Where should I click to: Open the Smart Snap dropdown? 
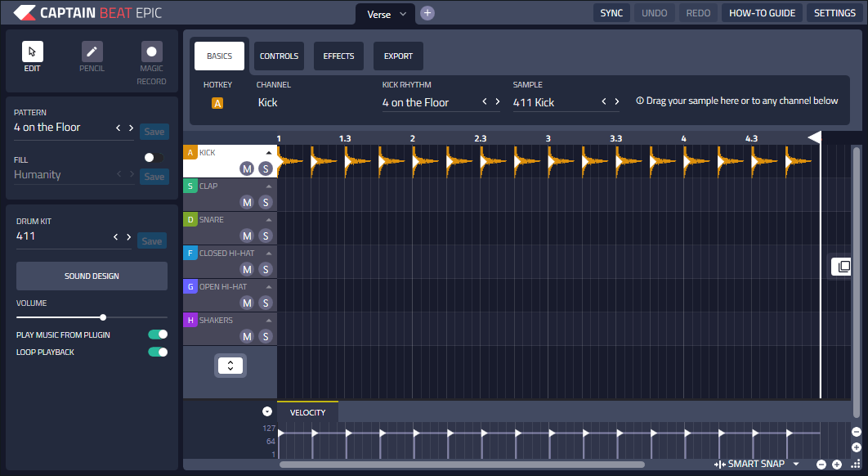click(795, 464)
